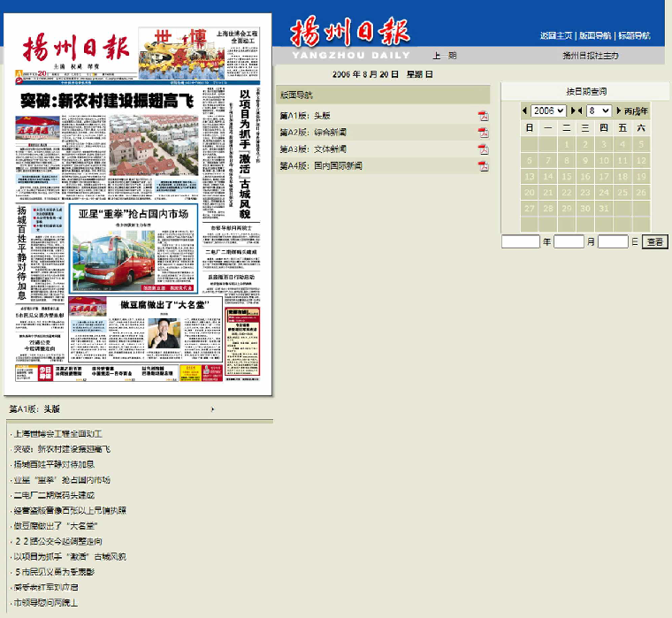
Task: Click man portrait photo in tofu article
Action: click(164, 333)
